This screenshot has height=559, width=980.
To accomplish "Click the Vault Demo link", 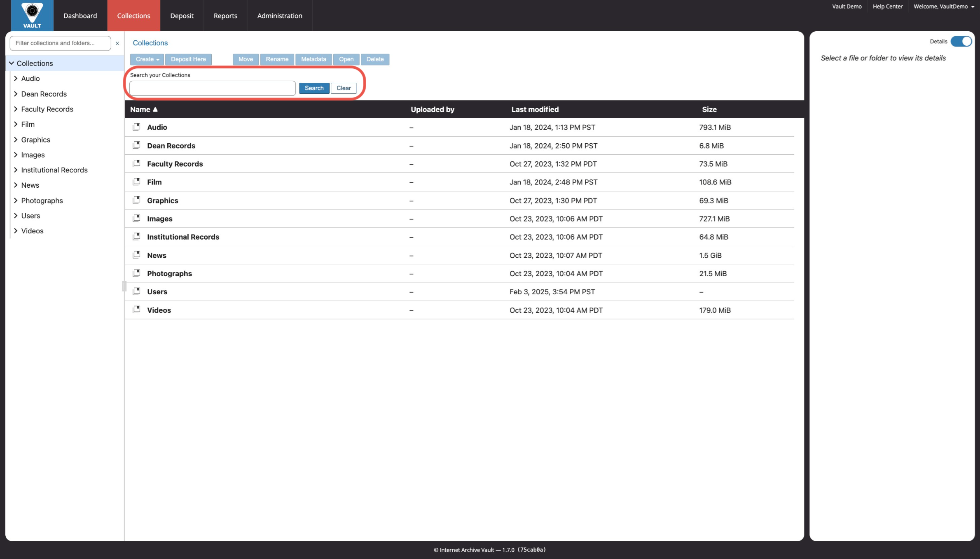I will [x=847, y=7].
